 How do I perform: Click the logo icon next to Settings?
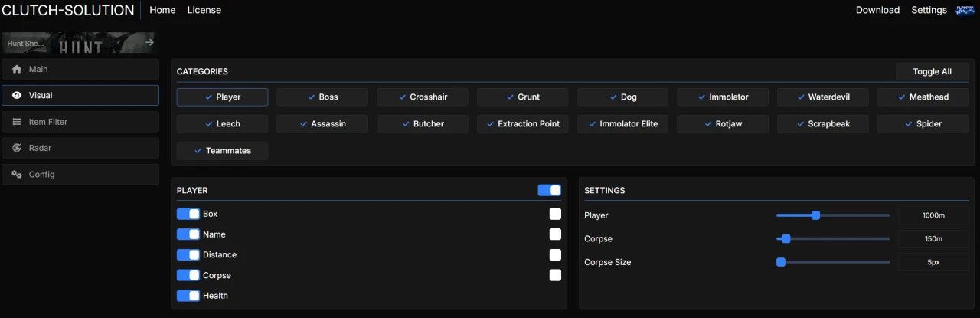pos(965,10)
